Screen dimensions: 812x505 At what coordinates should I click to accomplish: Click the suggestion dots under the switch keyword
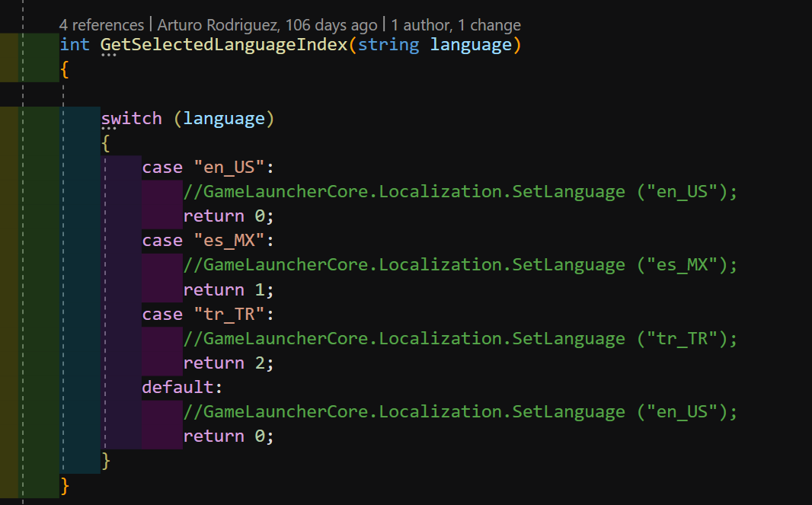coord(110,129)
